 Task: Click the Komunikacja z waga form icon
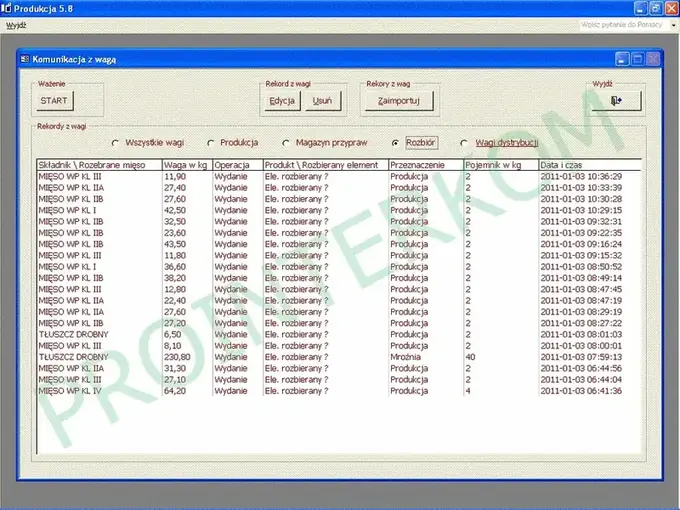[25, 59]
